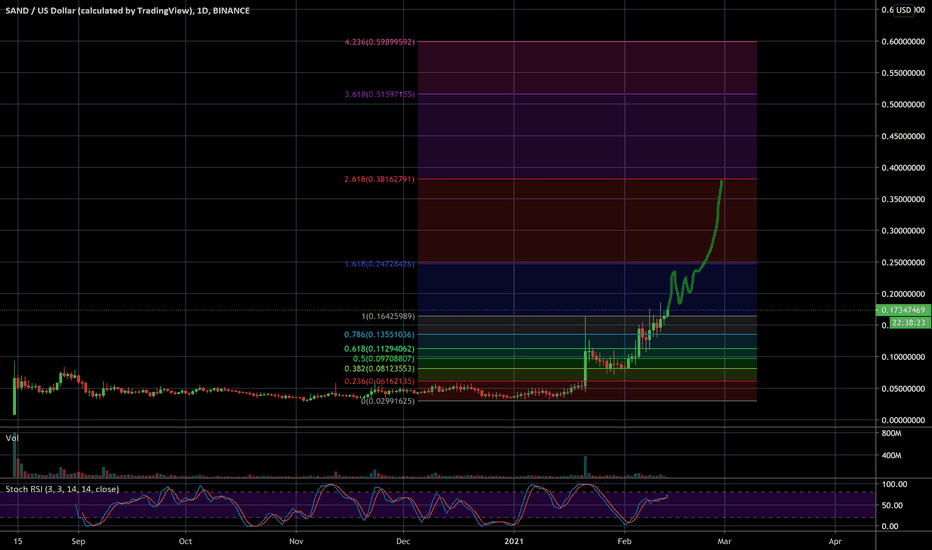
Task: Click the Dec label on time axis
Action: coord(403,541)
